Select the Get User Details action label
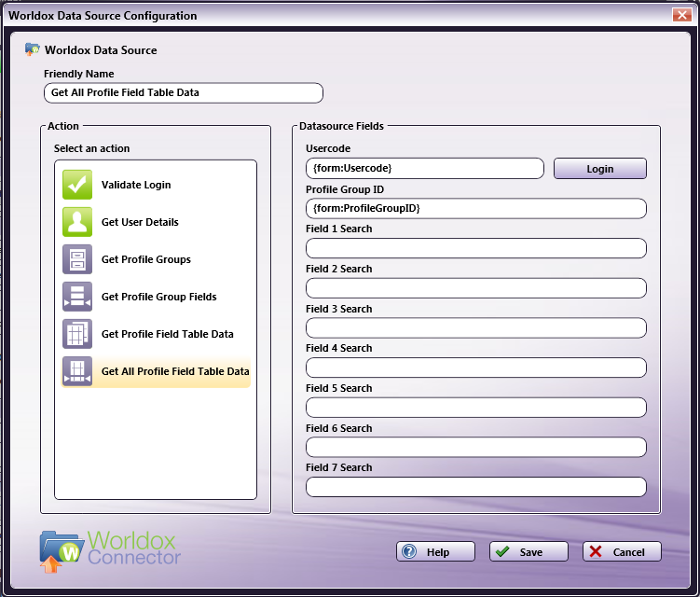Screen dimensions: 700x597 pos(140,222)
